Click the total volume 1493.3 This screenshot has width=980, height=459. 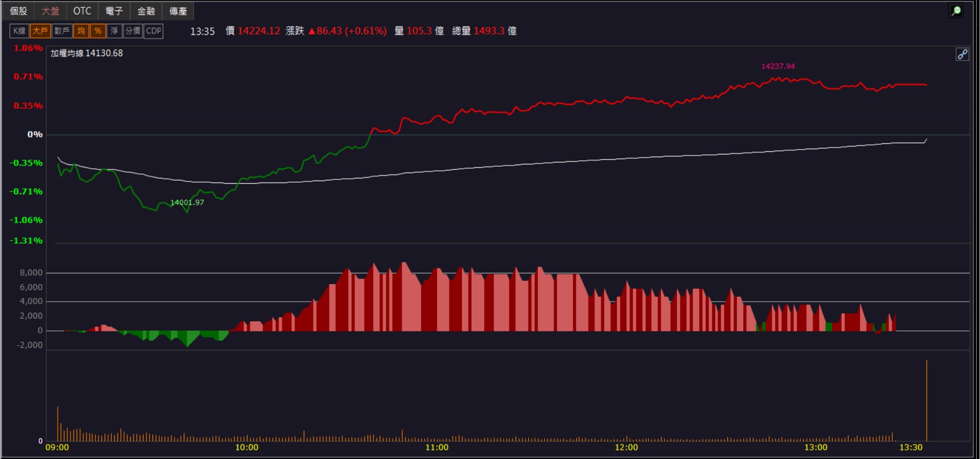pyautogui.click(x=489, y=31)
